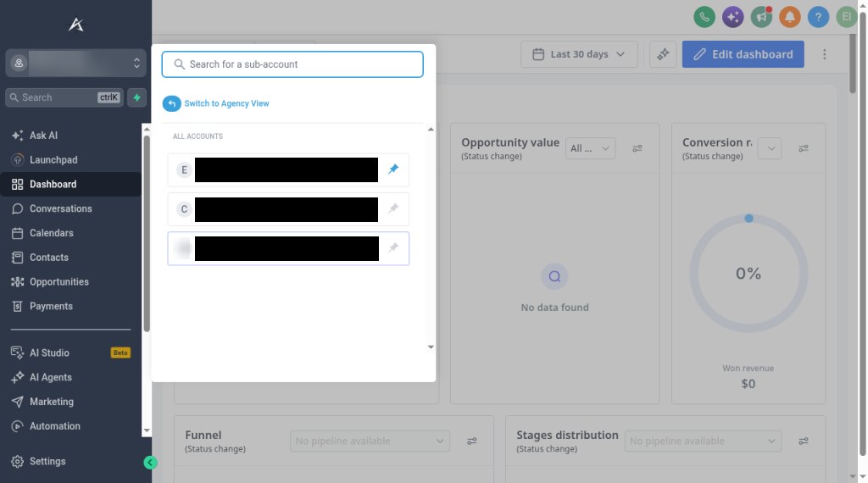The height and width of the screenshot is (483, 868).
Task: Open filter settings for Stages distribution widget
Action: click(804, 441)
